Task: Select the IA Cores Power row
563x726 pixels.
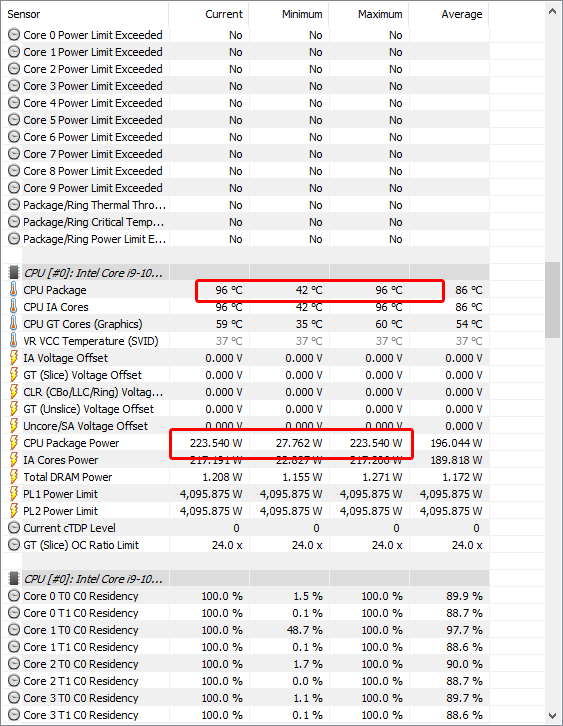Action: [x=245, y=460]
